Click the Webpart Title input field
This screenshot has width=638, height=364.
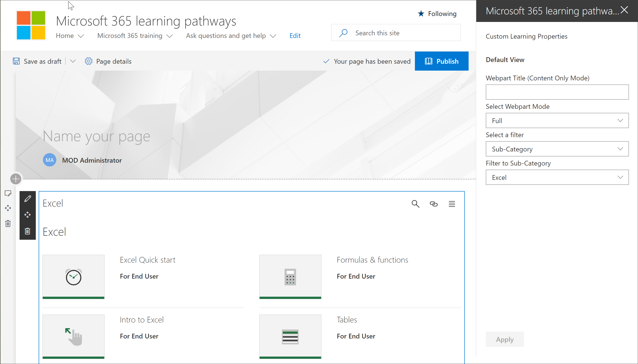pyautogui.click(x=557, y=92)
